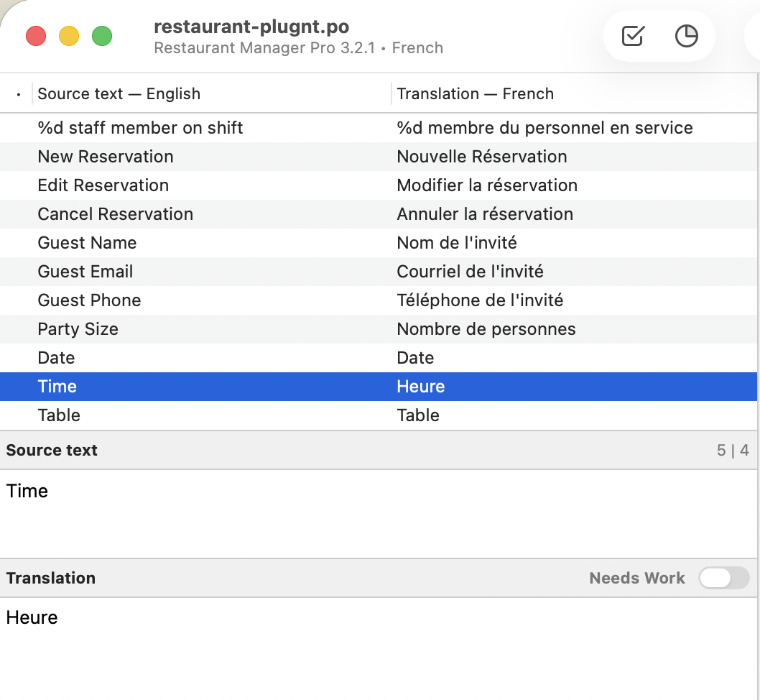
Task: Select the highlighted "Time" source cell
Action: (57, 387)
